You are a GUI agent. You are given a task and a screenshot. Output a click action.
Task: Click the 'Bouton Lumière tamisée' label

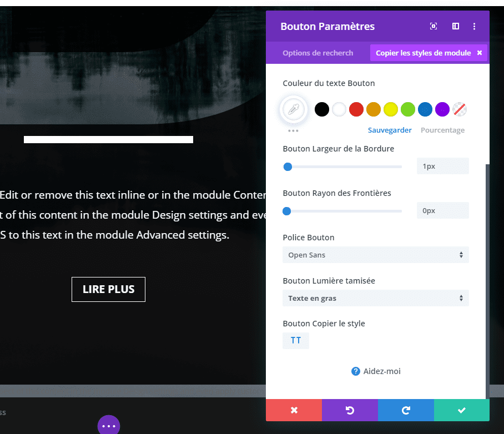click(x=329, y=281)
